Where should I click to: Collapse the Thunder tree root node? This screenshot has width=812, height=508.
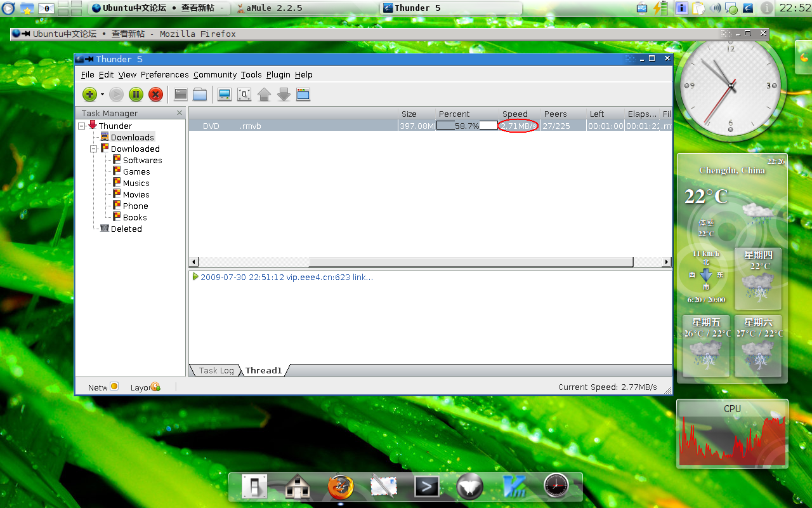(x=81, y=126)
